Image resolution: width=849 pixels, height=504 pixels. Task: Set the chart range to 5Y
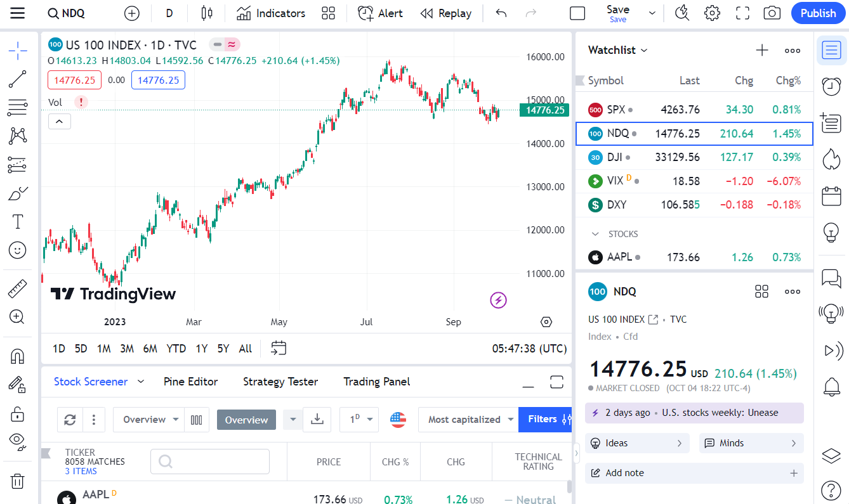pyautogui.click(x=223, y=349)
